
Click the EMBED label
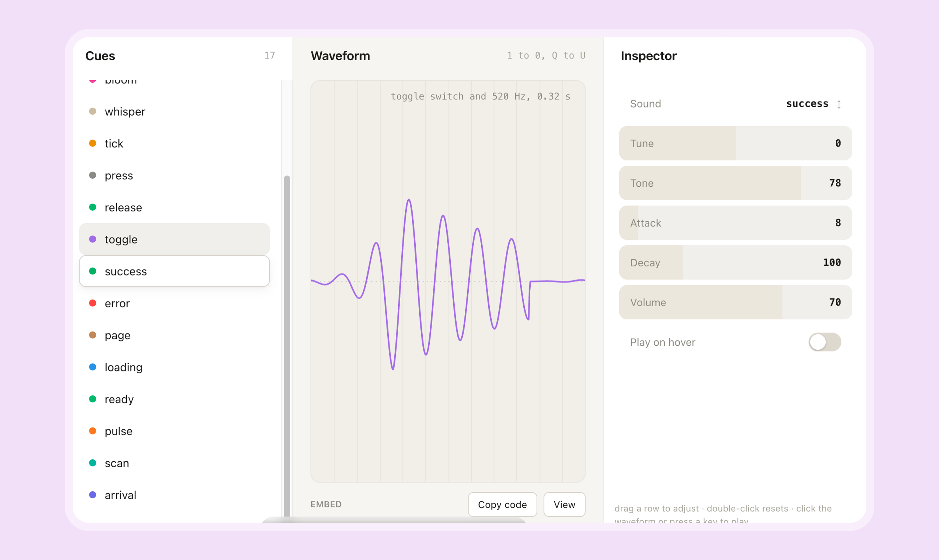pos(326,505)
